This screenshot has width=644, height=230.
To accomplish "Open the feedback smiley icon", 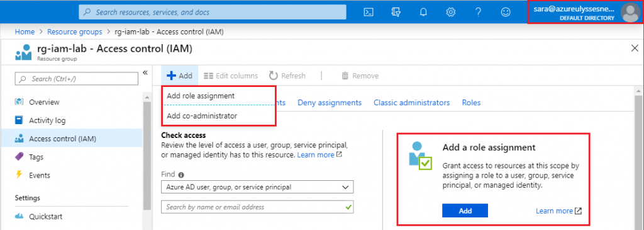I will (506, 13).
